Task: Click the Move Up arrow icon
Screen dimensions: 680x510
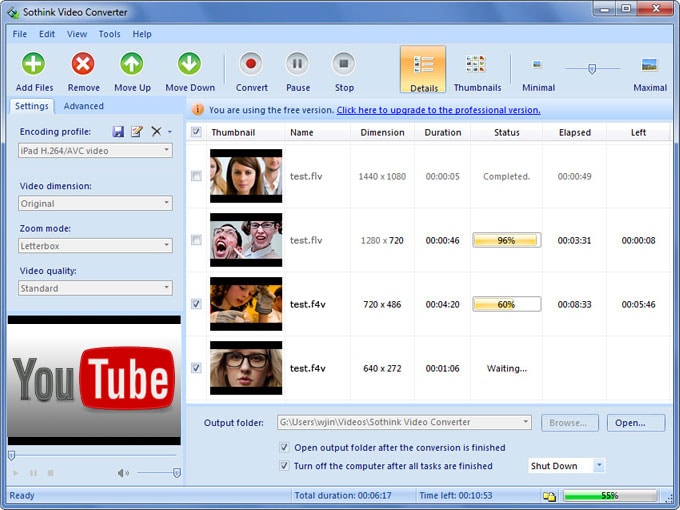Action: coord(132,64)
